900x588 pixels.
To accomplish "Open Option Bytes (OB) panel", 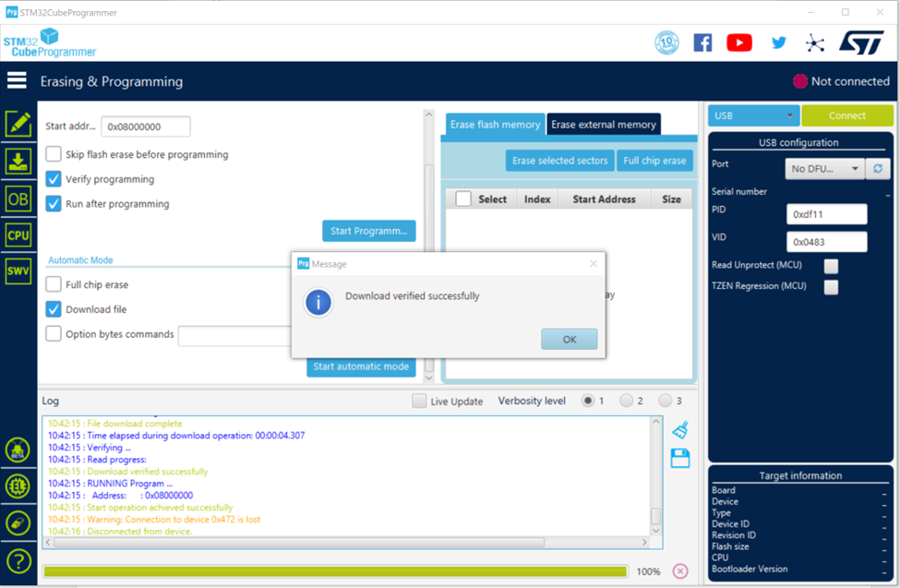I will click(18, 199).
